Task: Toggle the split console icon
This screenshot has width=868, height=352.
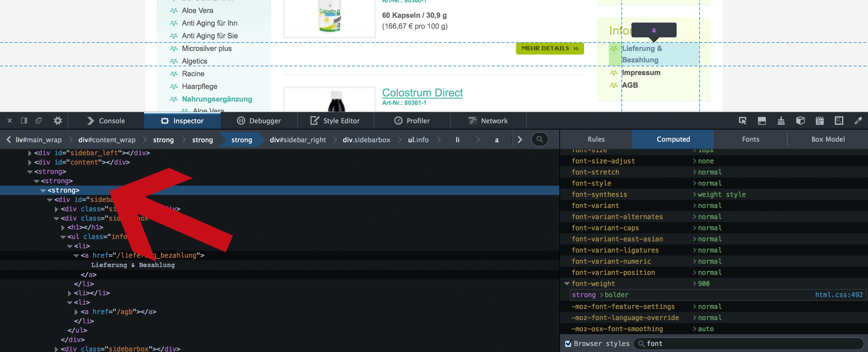Action: [x=762, y=121]
